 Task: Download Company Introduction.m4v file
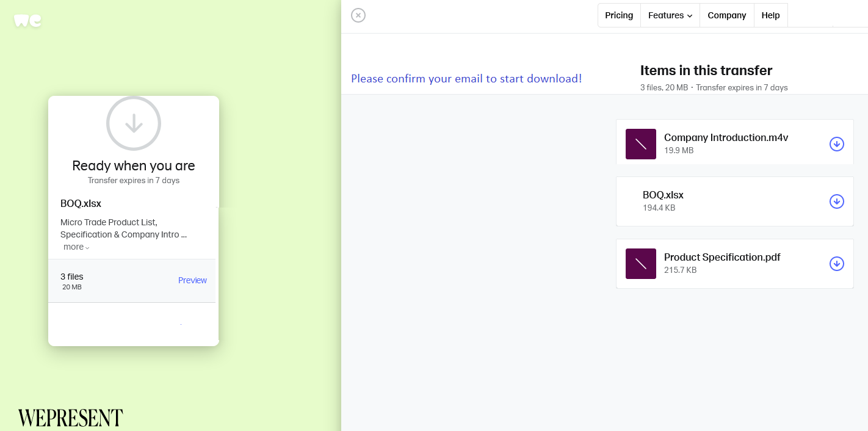point(836,144)
